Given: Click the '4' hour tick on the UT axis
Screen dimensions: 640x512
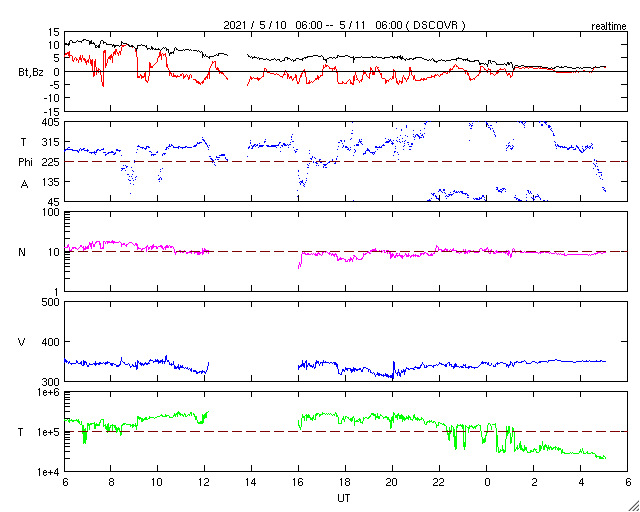Looking at the screenshot, I should point(581,482).
